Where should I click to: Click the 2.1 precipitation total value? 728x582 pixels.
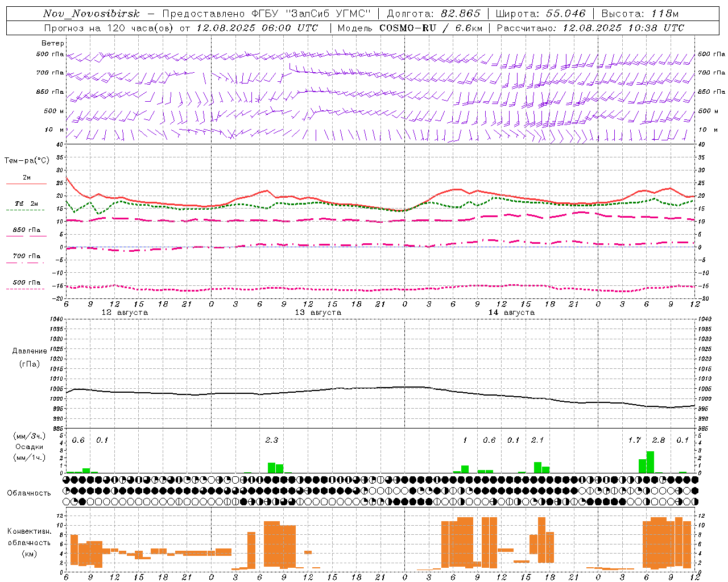click(537, 440)
